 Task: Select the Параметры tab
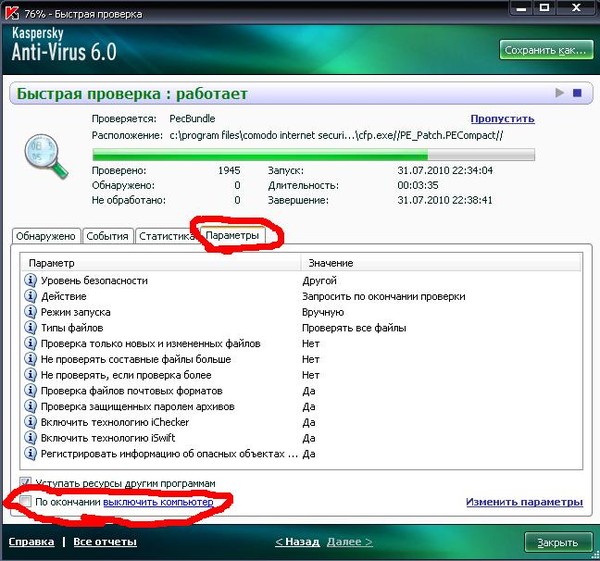click(x=232, y=235)
